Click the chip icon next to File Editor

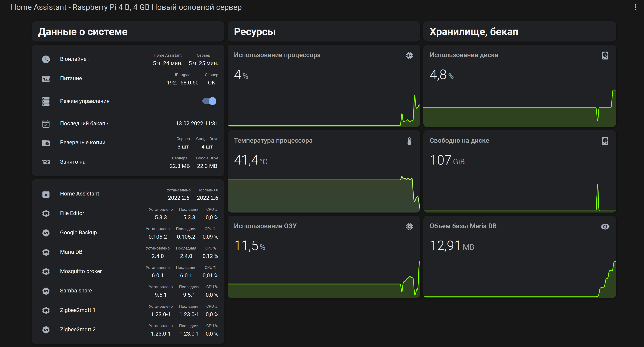click(x=46, y=213)
